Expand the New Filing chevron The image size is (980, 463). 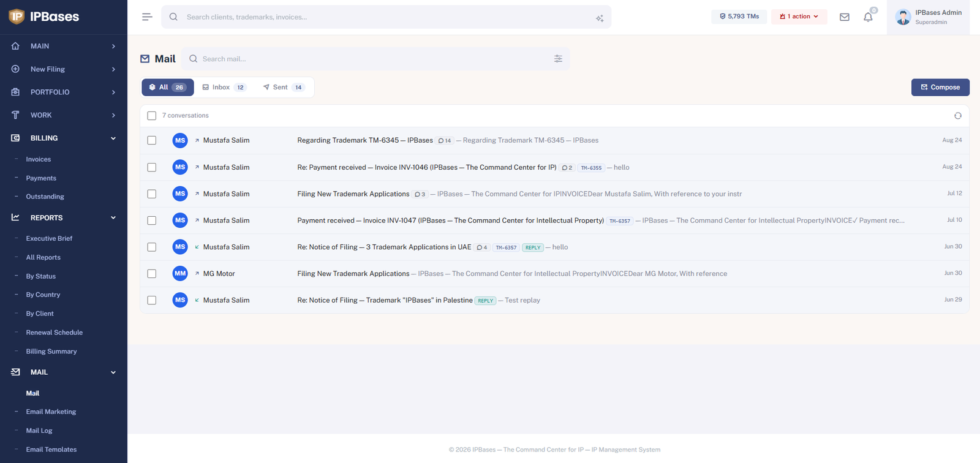pos(113,69)
